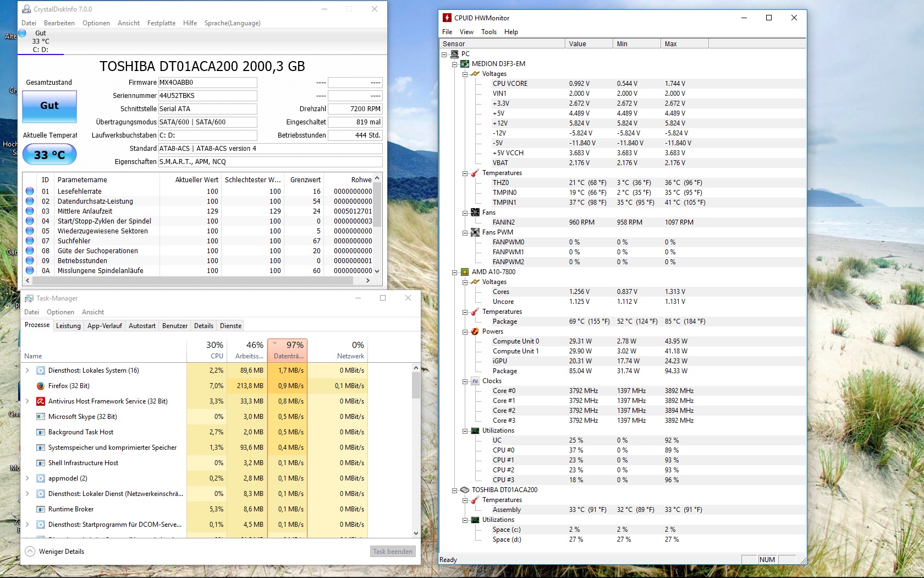Click the 'Compute Unit 0' power row
The width and height of the screenshot is (924, 578).
[x=623, y=341]
